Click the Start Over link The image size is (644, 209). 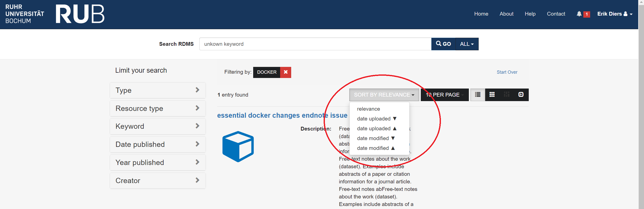[x=507, y=72]
